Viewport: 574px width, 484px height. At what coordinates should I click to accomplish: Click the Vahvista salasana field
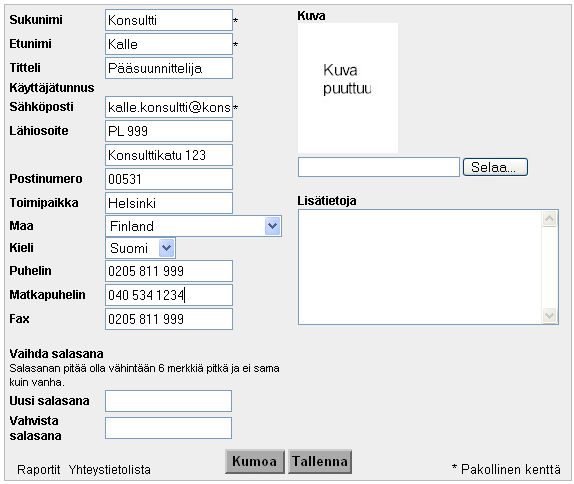coord(168,428)
